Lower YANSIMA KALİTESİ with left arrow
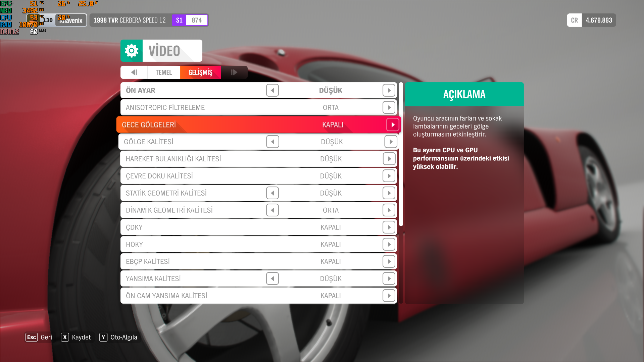This screenshot has height=362, width=644. tap(273, 278)
